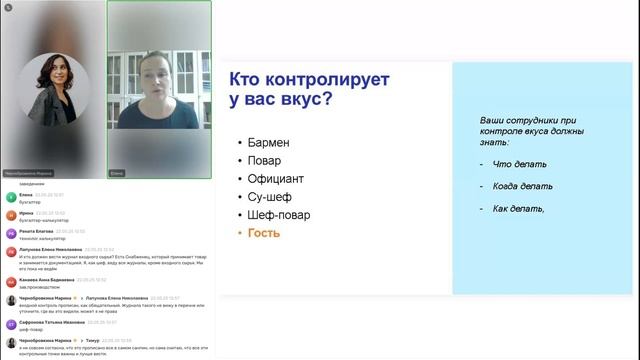Viewport: 640px width, 360px height.
Task: Click Сафронова's message шеф-повар
Action: point(31,329)
